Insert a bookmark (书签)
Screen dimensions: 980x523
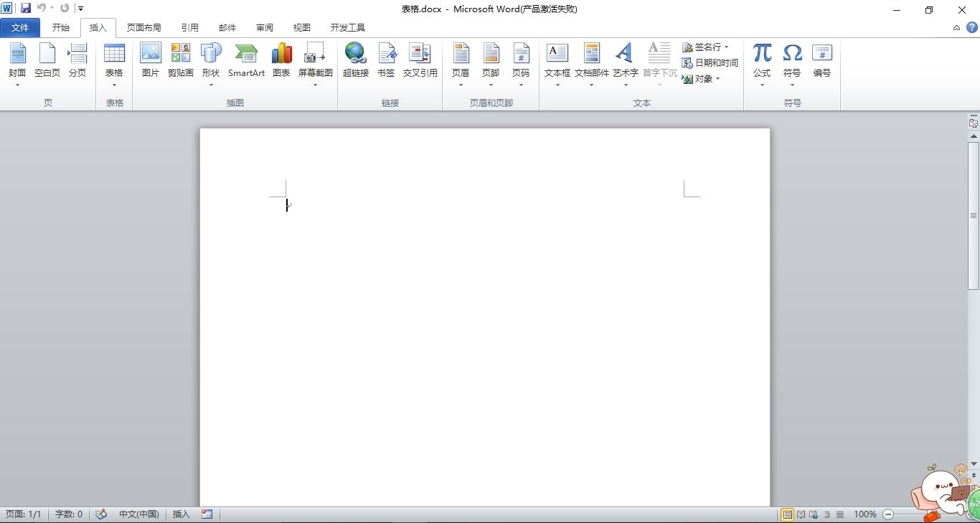[386, 60]
